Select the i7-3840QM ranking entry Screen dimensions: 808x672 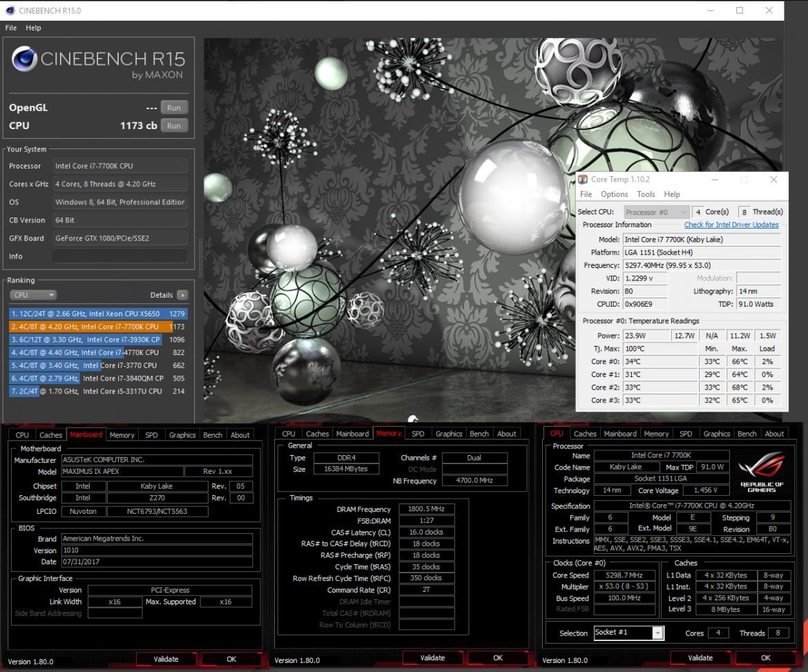tap(98, 378)
